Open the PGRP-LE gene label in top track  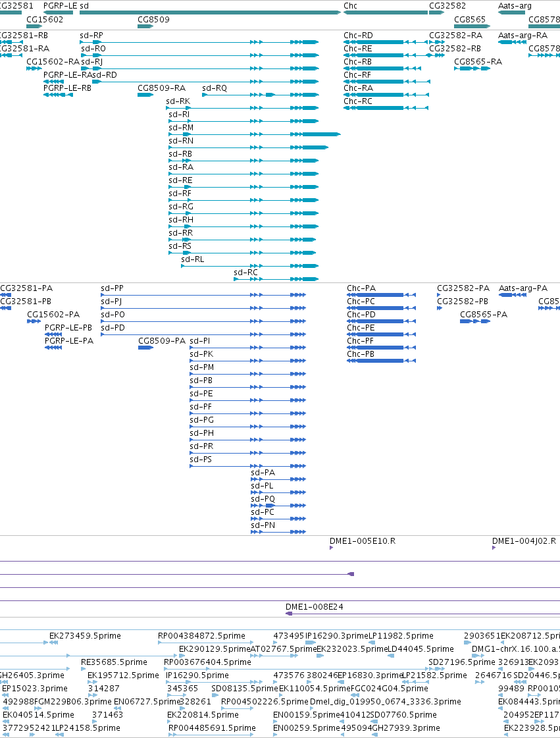[x=61, y=6]
